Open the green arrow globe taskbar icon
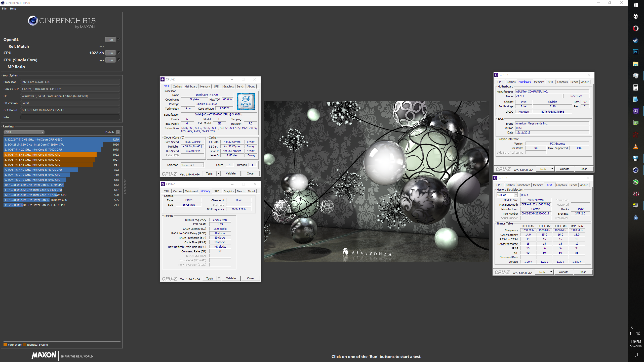The image size is (644, 362). click(636, 182)
